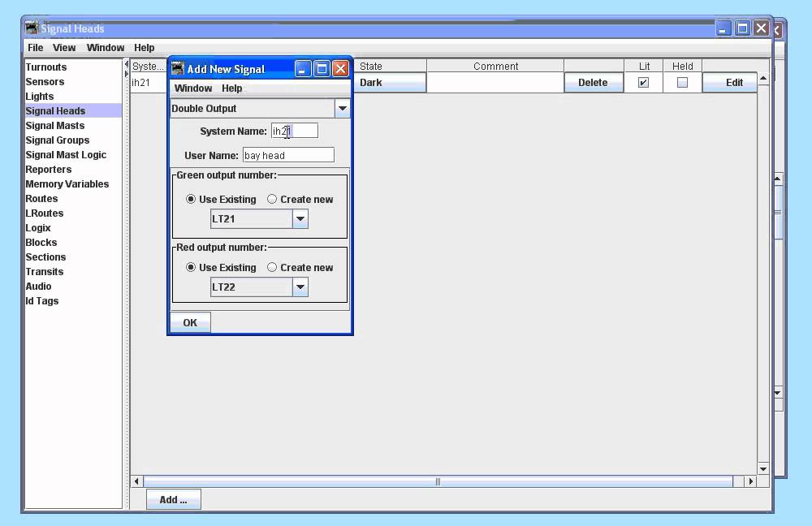812x526 pixels.
Task: Open File menu in Signal Heads window
Action: (35, 48)
